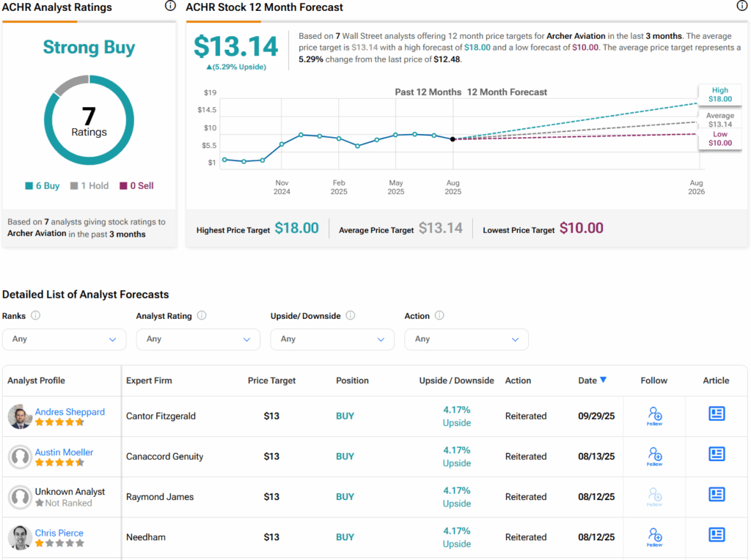Open article for Raymond James rating
Screen dimensions: 751x560
[717, 495]
